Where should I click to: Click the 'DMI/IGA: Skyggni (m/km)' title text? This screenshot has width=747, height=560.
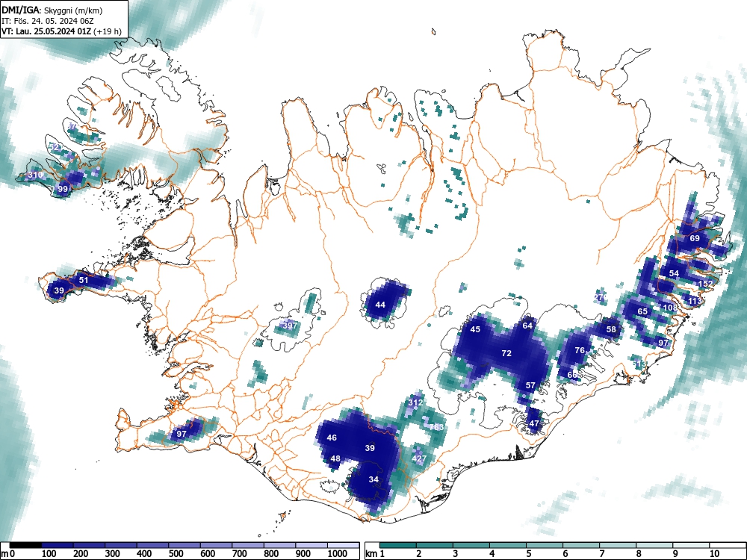click(52, 10)
